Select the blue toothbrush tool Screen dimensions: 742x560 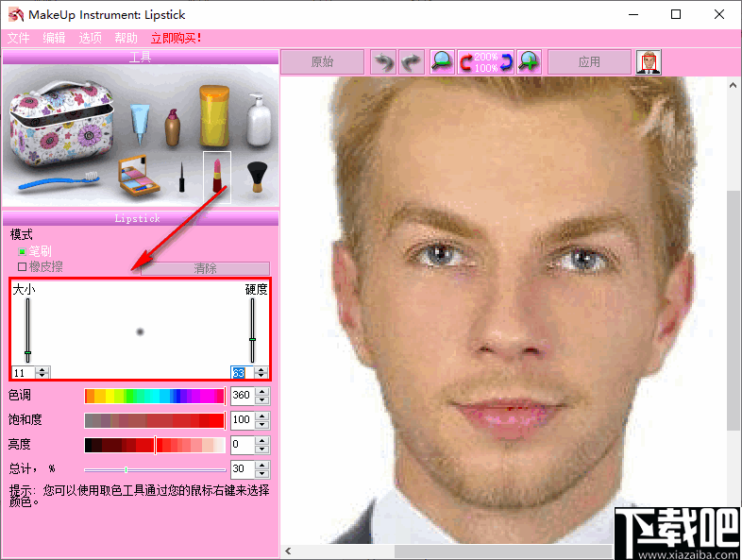pos(59,181)
